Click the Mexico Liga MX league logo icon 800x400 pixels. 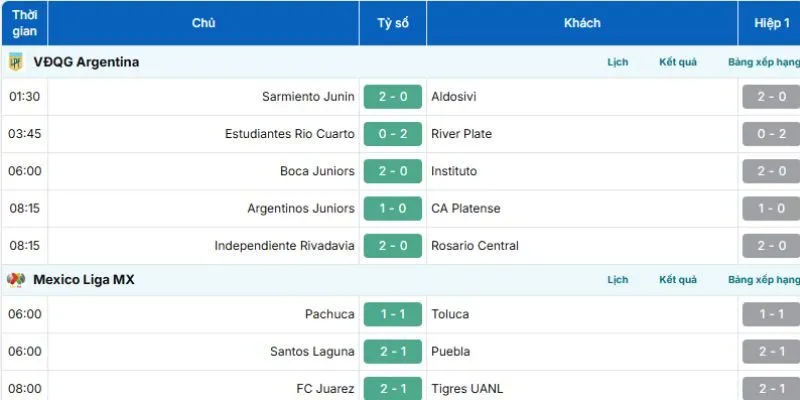16,280
